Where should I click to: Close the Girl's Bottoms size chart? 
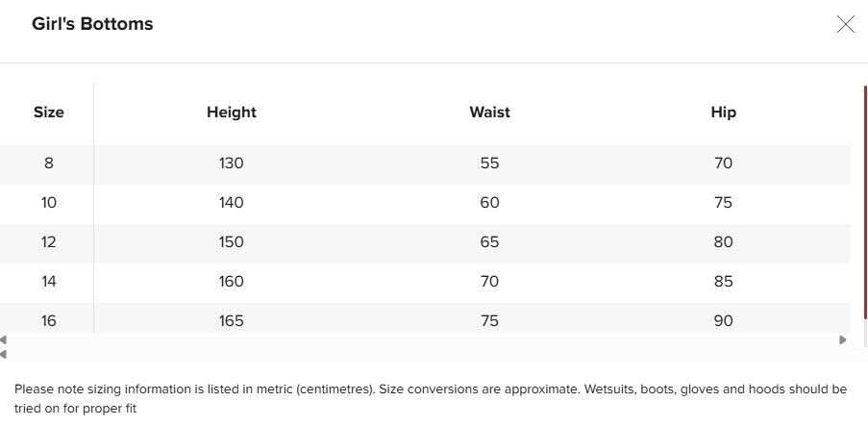846,25
